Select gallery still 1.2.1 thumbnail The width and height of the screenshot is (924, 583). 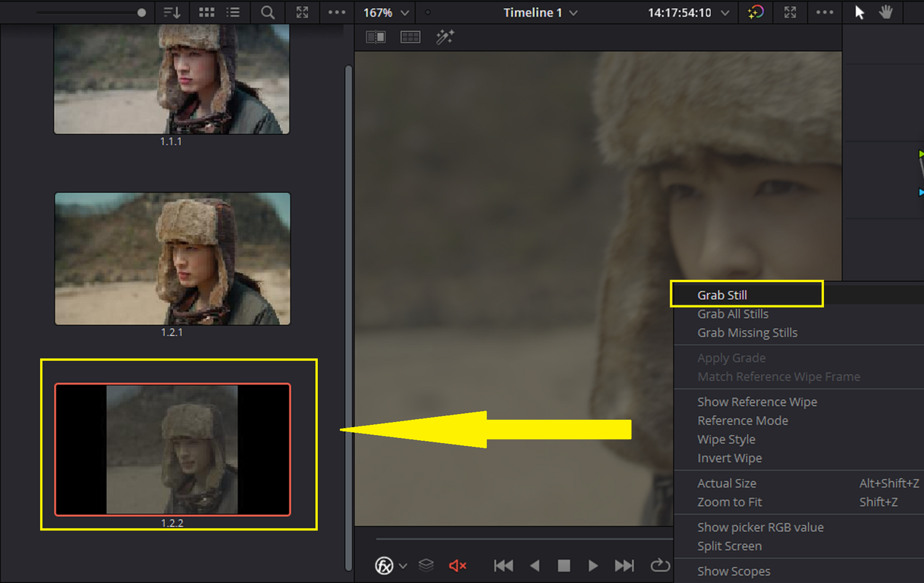(172, 259)
